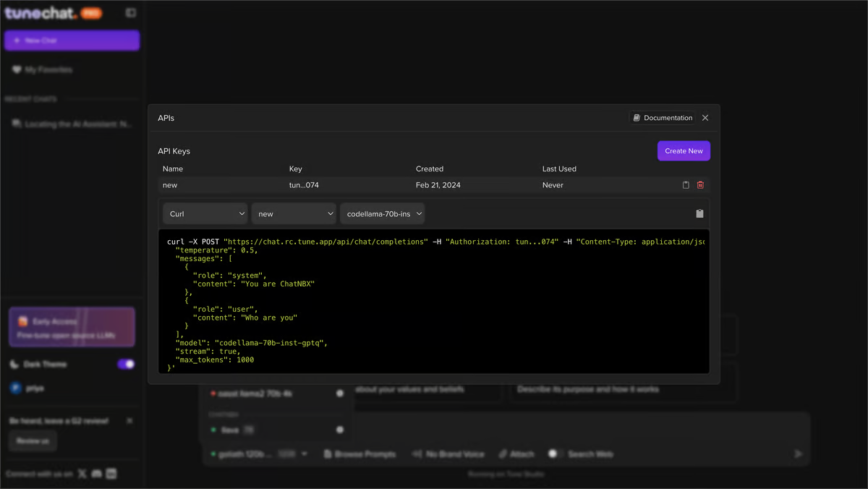Delete the API key named 'new'

coord(700,185)
